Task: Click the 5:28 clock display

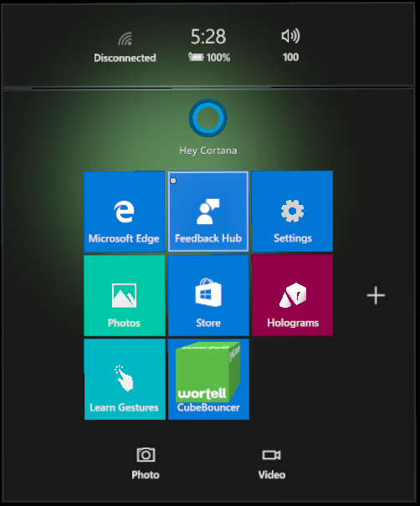Action: [208, 37]
